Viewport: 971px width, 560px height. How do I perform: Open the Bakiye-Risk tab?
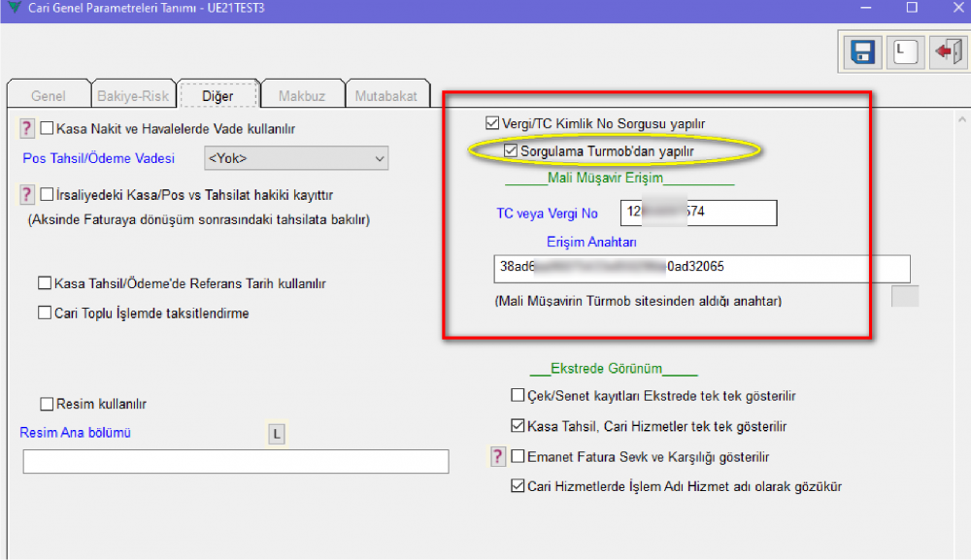[x=133, y=96]
